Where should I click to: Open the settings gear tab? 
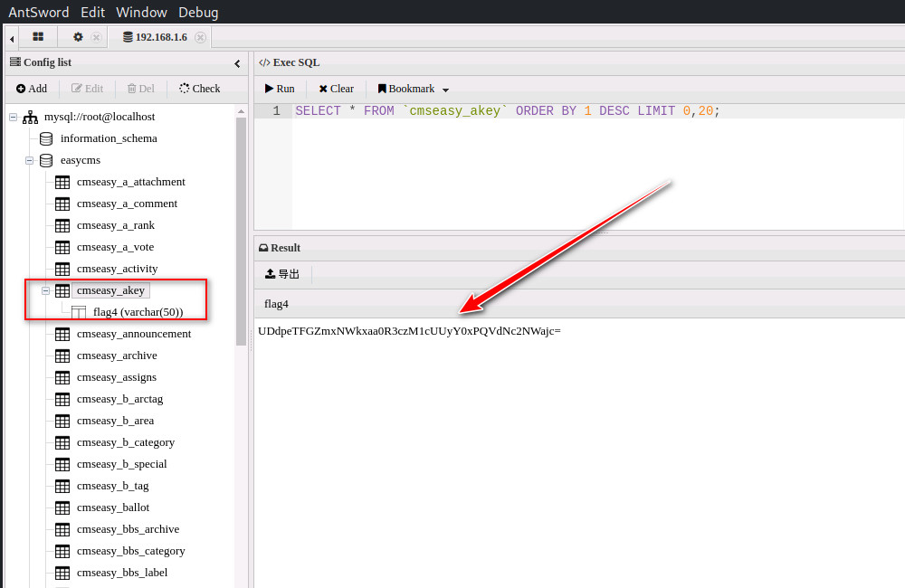click(x=78, y=37)
